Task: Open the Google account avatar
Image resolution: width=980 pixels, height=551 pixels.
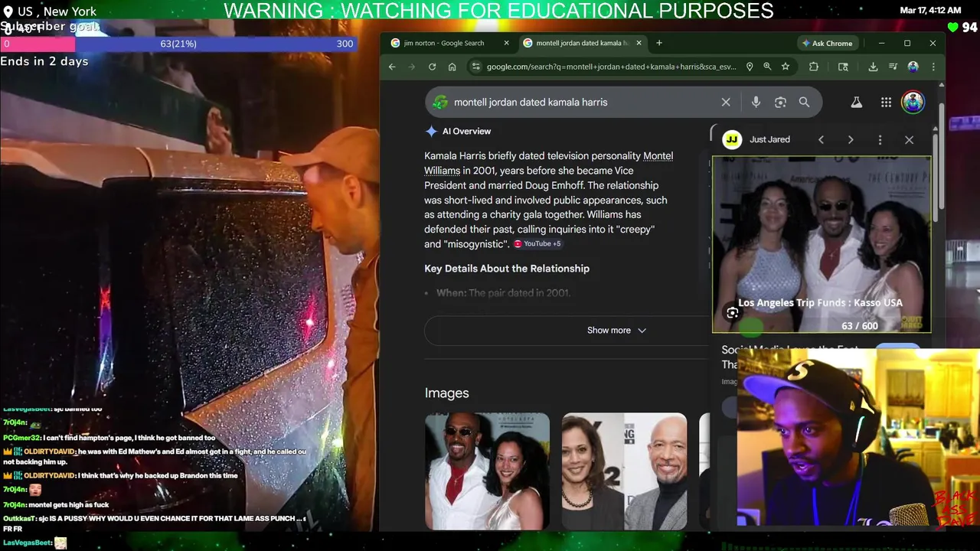Action: tap(913, 102)
